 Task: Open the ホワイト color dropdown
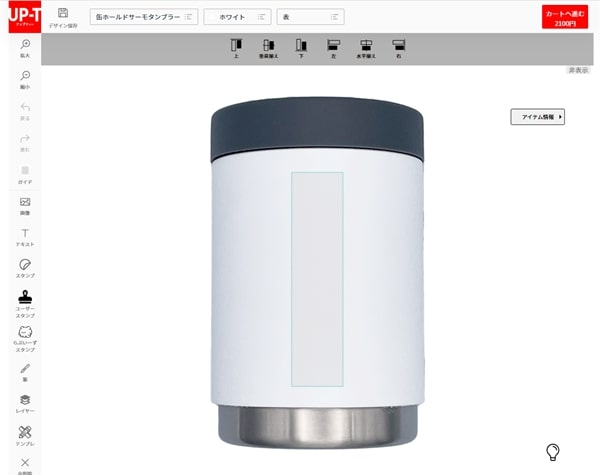237,17
